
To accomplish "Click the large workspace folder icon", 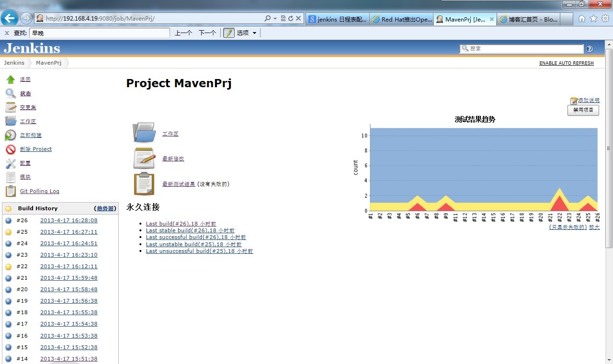I will (x=144, y=133).
